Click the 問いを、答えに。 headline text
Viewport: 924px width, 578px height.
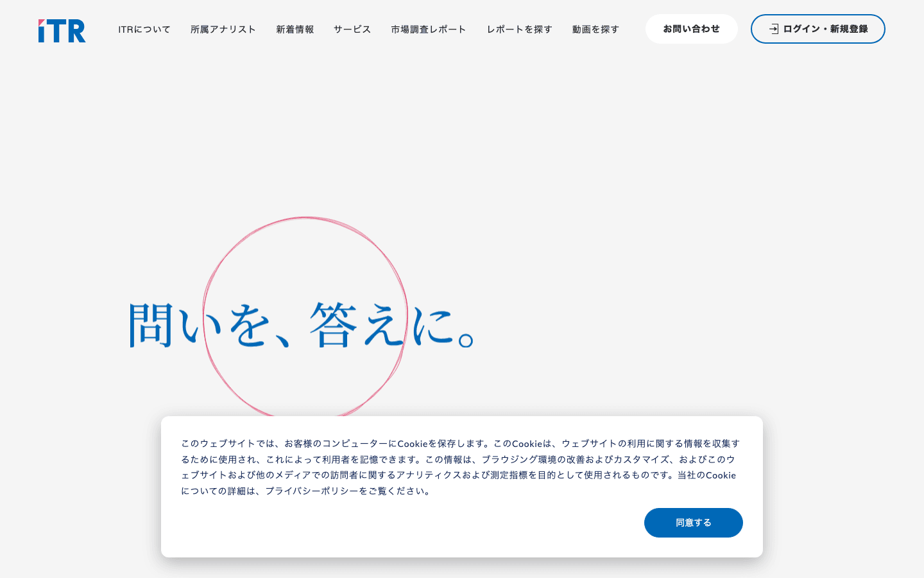coord(302,324)
